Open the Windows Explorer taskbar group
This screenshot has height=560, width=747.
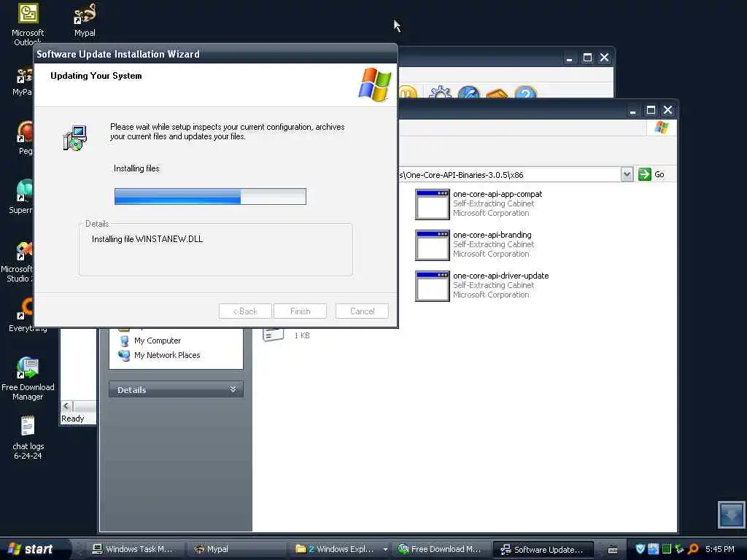click(x=341, y=549)
